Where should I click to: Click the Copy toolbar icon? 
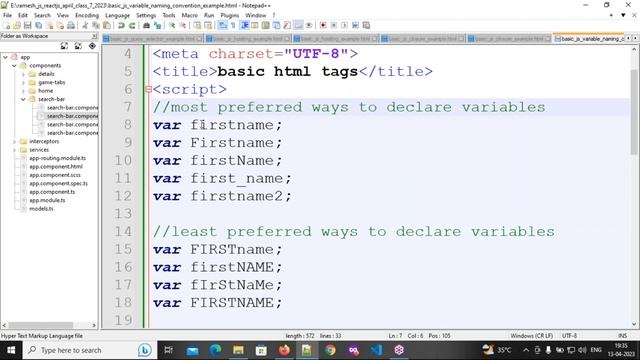click(x=96, y=25)
